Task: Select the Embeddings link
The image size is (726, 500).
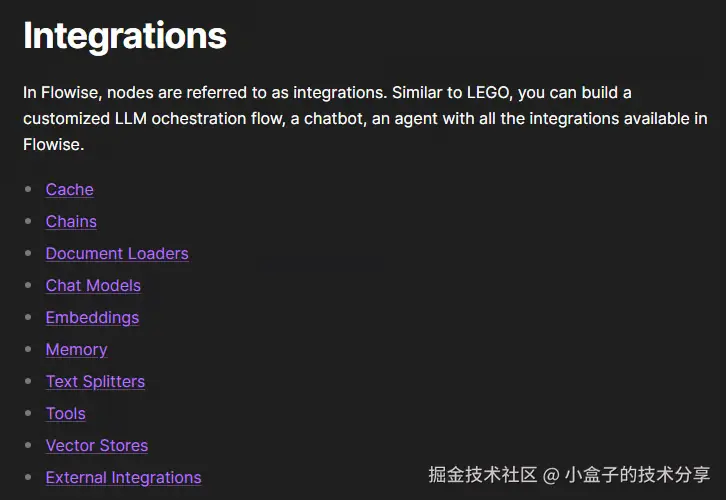Action: 92,318
